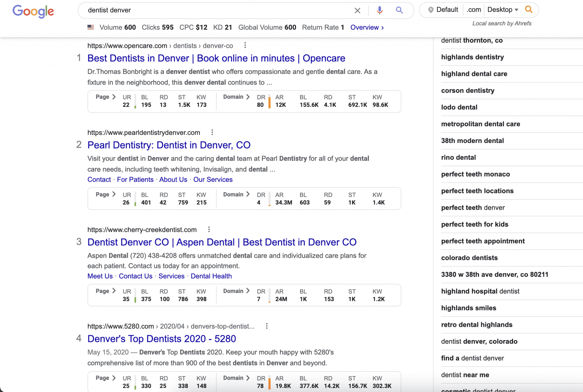Select related search highland dental care
583x392 pixels.
pos(474,74)
